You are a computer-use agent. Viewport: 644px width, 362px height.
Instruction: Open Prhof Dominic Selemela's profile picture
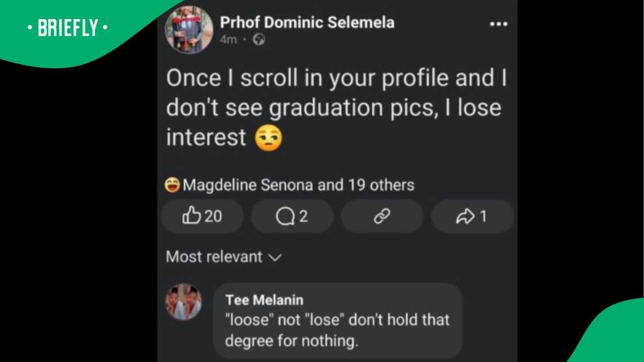click(189, 29)
